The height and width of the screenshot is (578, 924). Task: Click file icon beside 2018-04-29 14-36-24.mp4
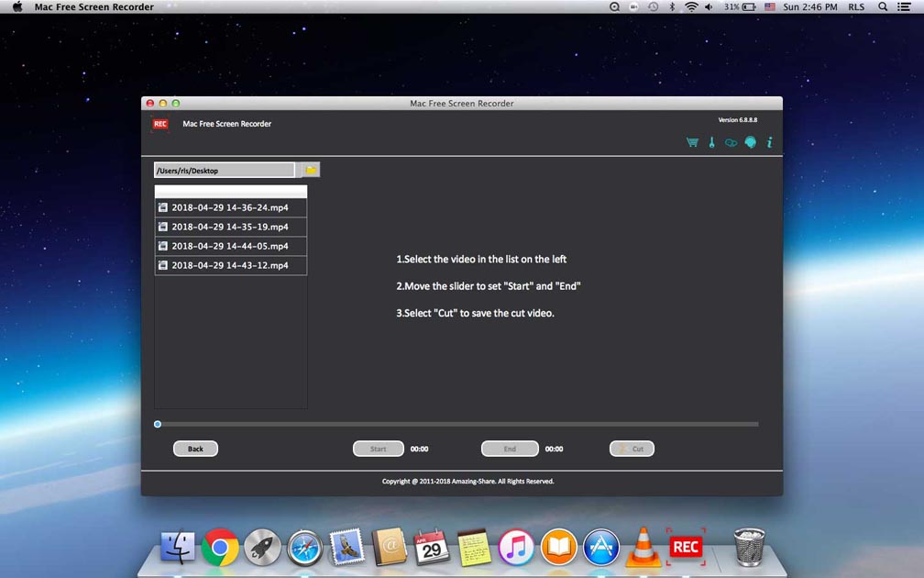pos(163,207)
